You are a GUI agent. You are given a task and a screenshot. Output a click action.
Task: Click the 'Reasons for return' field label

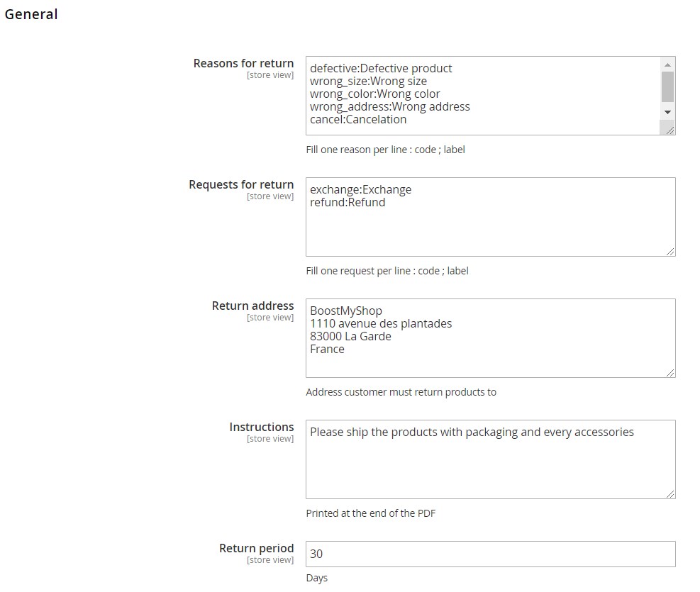(x=243, y=64)
